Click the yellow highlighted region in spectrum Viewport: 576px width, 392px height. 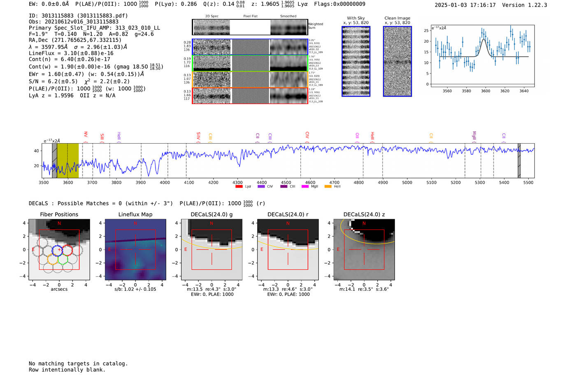pyautogui.click(x=68, y=160)
